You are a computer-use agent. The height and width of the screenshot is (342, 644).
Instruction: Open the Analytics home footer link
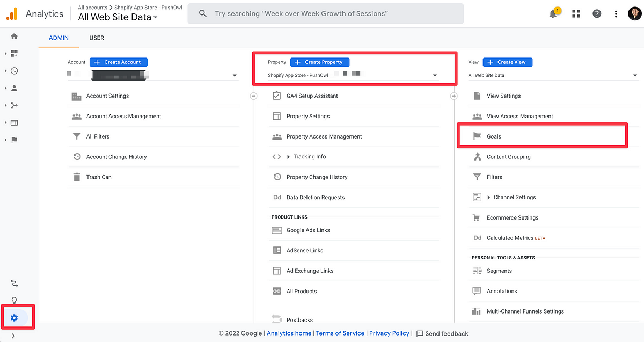289,333
